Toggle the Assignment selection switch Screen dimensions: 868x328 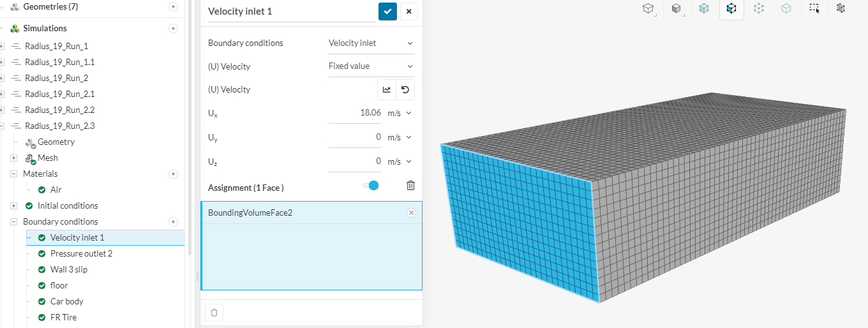[371, 186]
